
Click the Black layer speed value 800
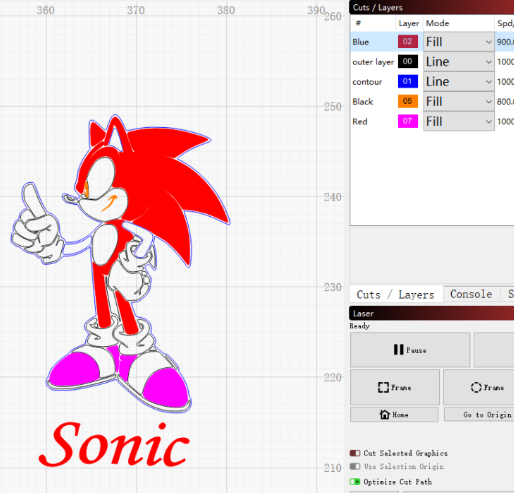[x=505, y=102]
